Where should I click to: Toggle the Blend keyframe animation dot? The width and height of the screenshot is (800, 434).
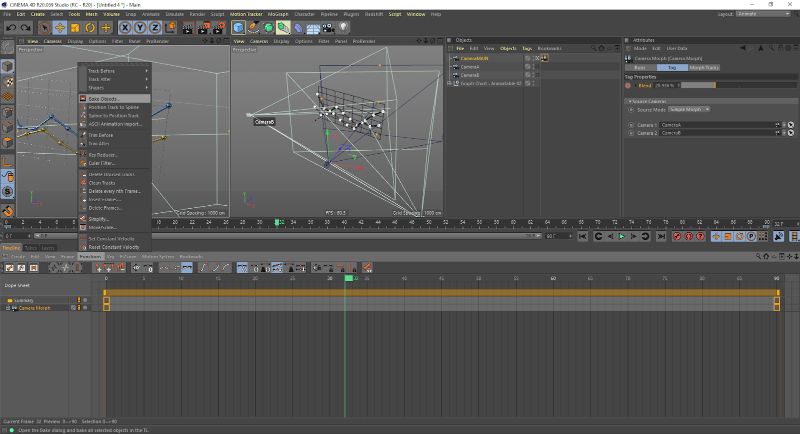click(629, 85)
